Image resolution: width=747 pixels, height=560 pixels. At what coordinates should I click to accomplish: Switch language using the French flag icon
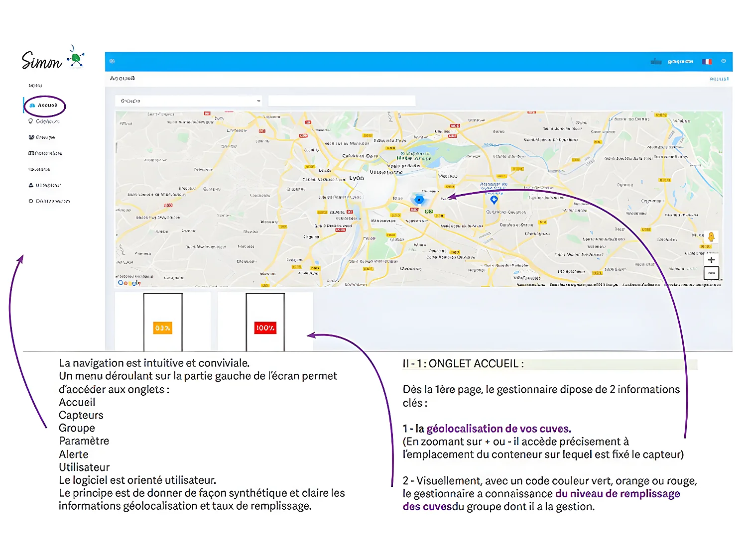pyautogui.click(x=707, y=61)
